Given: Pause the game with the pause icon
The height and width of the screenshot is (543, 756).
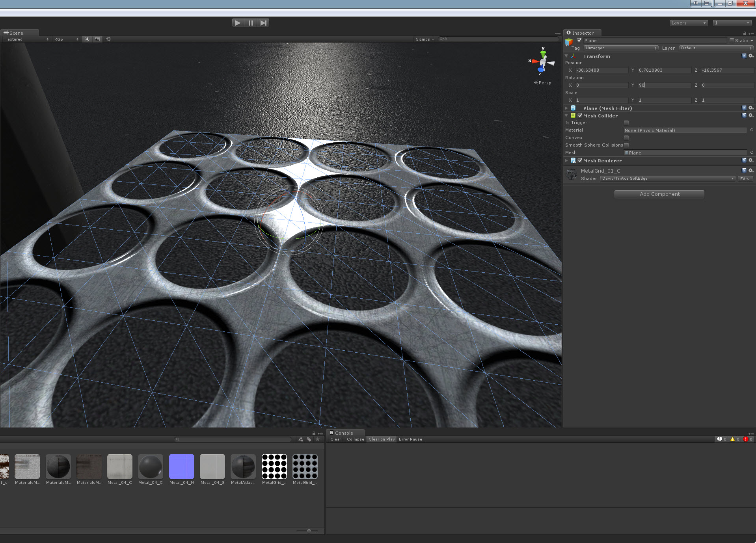Looking at the screenshot, I should click(x=251, y=22).
